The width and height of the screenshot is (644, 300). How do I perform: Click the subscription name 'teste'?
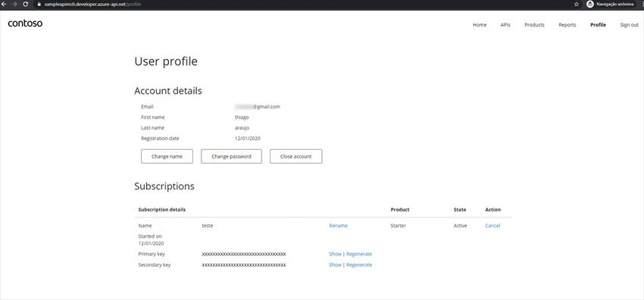[x=208, y=226]
